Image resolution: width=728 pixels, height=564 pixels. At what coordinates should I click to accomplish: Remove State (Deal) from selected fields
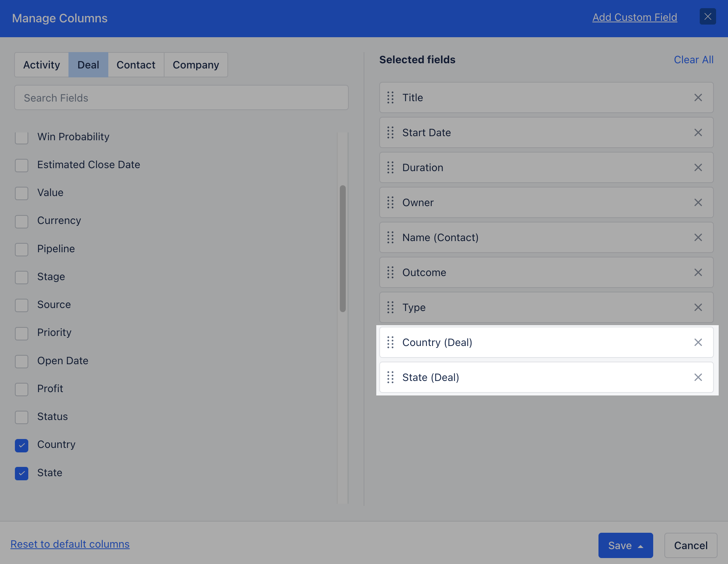pyautogui.click(x=698, y=377)
